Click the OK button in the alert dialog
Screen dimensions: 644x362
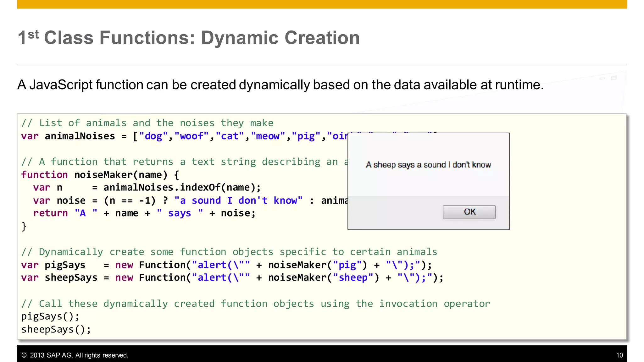(x=469, y=212)
